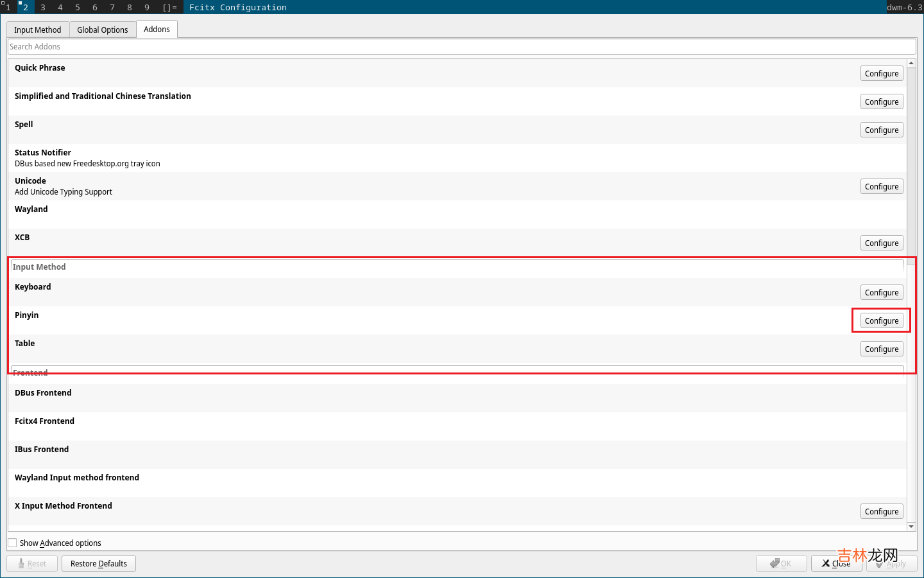Select the Keyboard row label
924x578 pixels.
33,287
